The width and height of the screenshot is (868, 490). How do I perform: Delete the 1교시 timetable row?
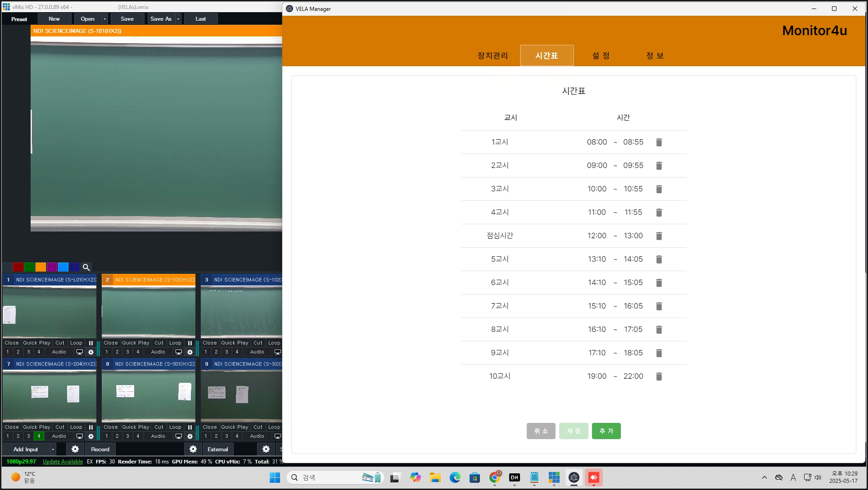659,142
